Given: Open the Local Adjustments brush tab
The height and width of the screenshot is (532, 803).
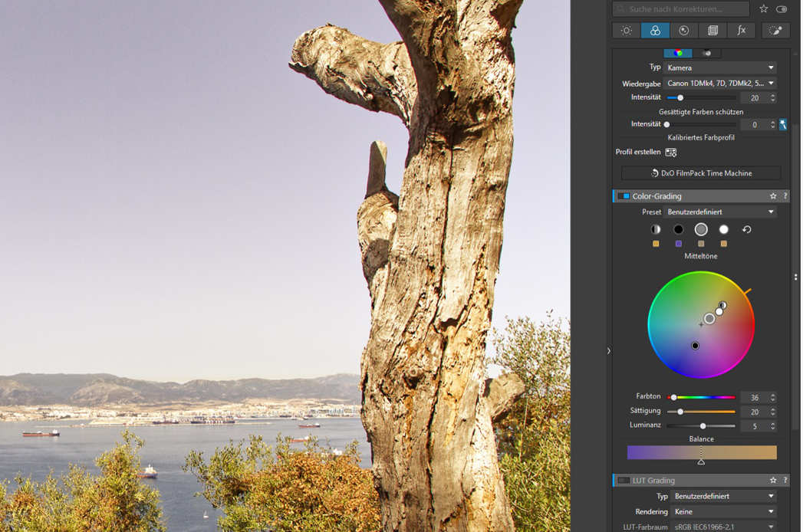Looking at the screenshot, I should pos(775,31).
